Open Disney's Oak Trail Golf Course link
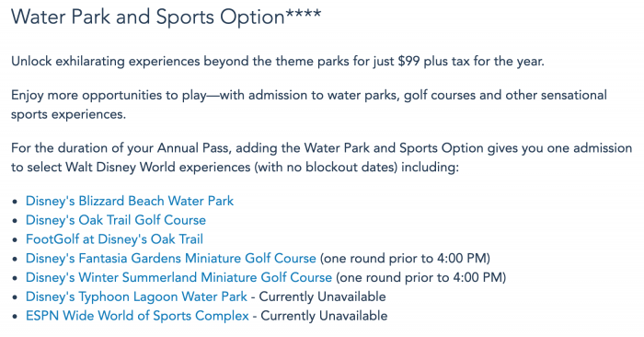 click(116, 220)
